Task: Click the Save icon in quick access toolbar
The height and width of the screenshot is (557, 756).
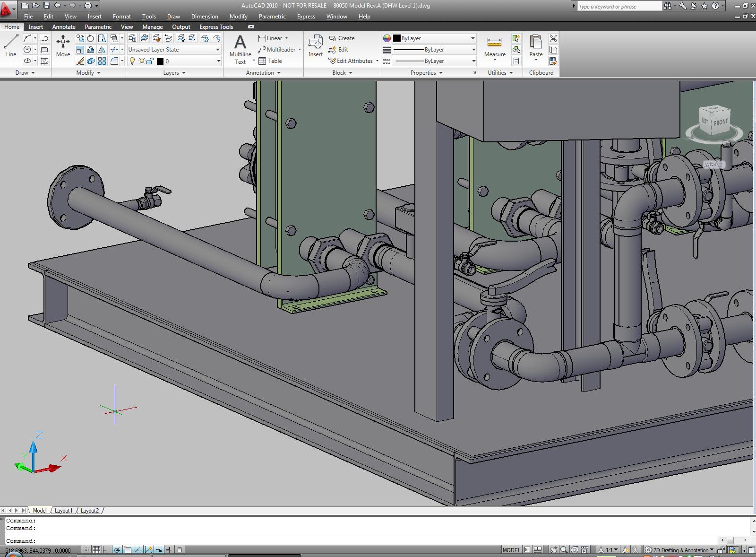Action: (x=46, y=6)
